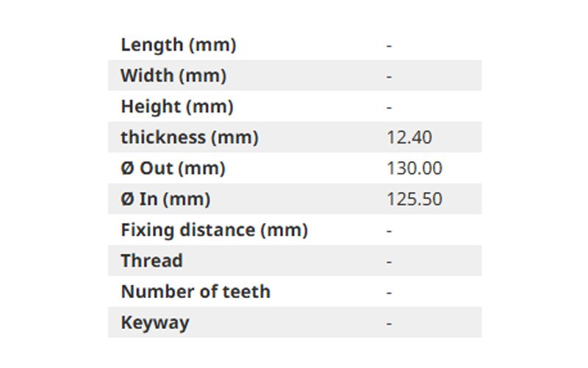
Task: Click the Thread row label
Action: click(x=152, y=261)
